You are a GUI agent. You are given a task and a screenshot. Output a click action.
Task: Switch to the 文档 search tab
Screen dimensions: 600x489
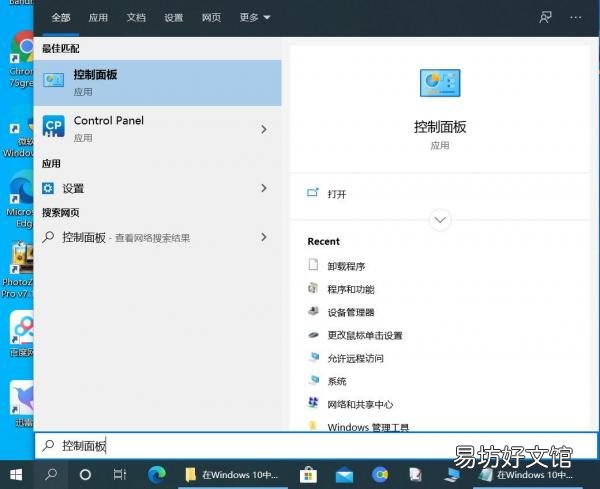[x=136, y=18]
